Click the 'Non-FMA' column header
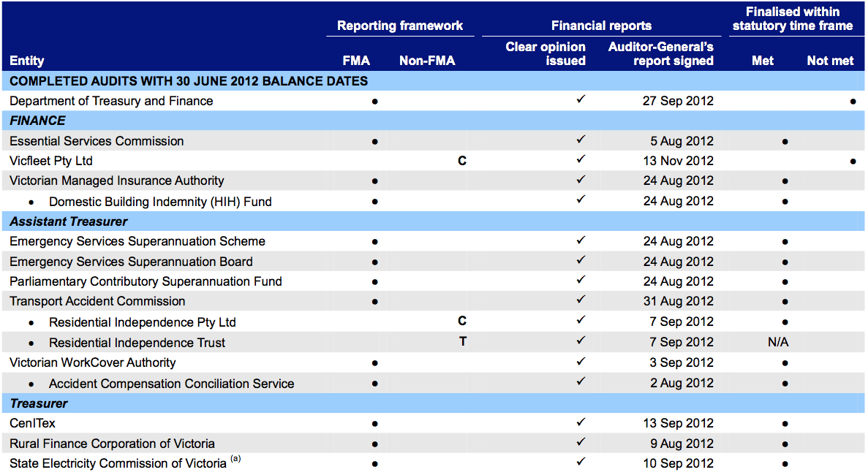The width and height of the screenshot is (868, 475). [427, 61]
